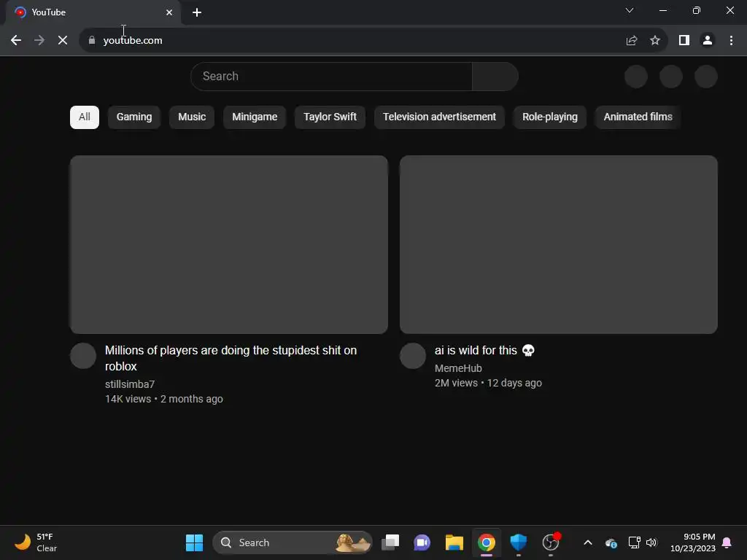The width and height of the screenshot is (747, 560).
Task: Select the Taylor Swift filter chip
Action: (x=330, y=117)
